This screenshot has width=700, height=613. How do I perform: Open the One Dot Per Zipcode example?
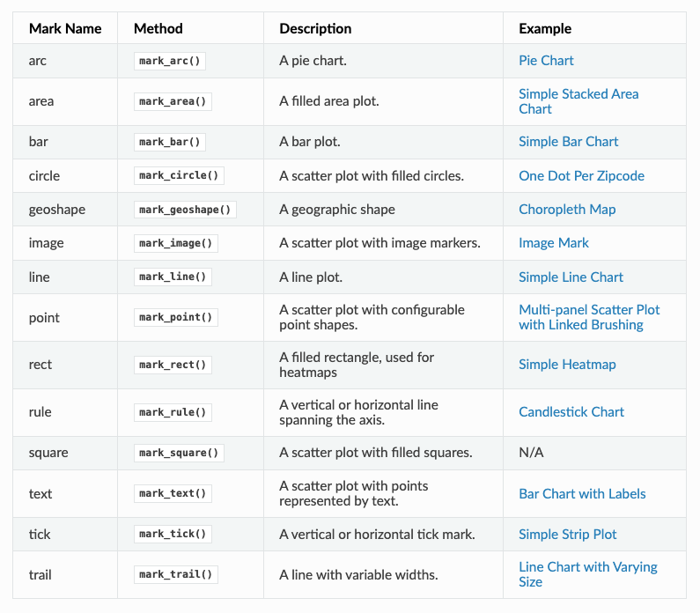pyautogui.click(x=581, y=175)
